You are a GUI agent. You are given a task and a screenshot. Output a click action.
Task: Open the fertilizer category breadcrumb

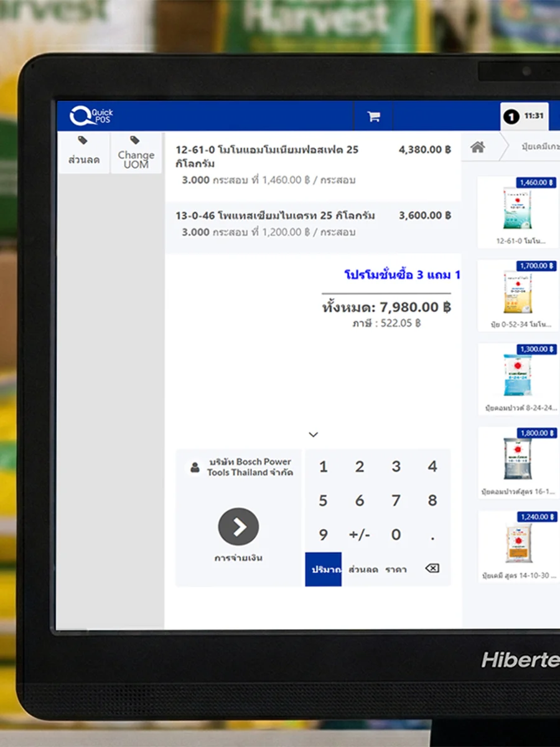(539, 147)
